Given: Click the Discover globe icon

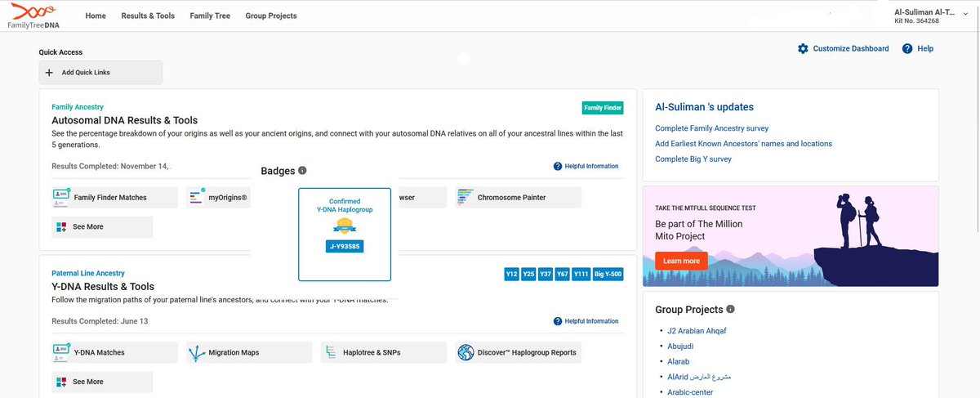Looking at the screenshot, I should [465, 352].
